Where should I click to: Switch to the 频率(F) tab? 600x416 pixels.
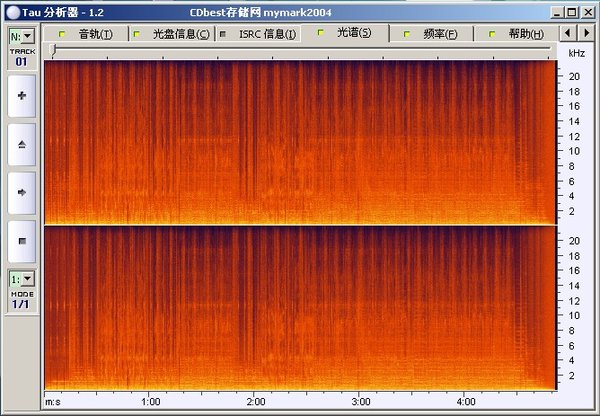pos(431,34)
